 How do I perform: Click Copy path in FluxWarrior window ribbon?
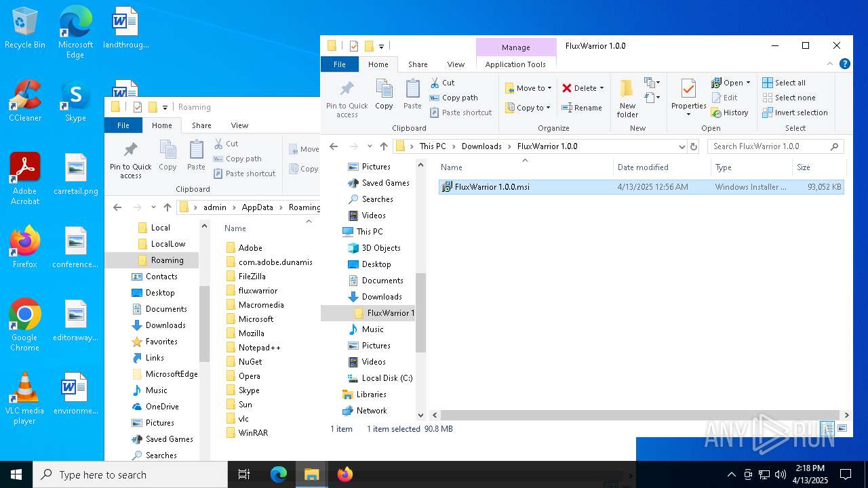[x=454, y=98]
